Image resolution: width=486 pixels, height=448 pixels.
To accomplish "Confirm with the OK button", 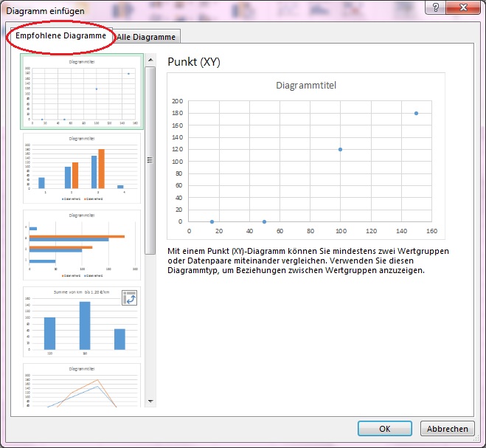I will click(x=384, y=429).
